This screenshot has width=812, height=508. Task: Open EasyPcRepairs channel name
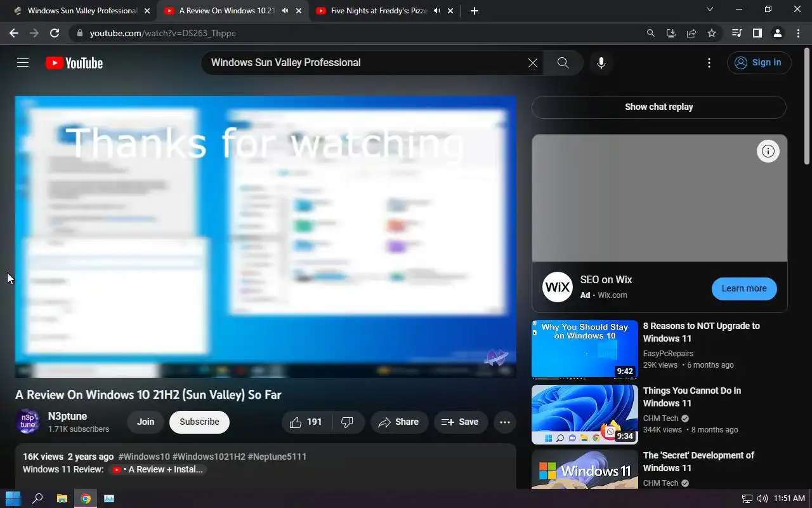tap(668, 354)
